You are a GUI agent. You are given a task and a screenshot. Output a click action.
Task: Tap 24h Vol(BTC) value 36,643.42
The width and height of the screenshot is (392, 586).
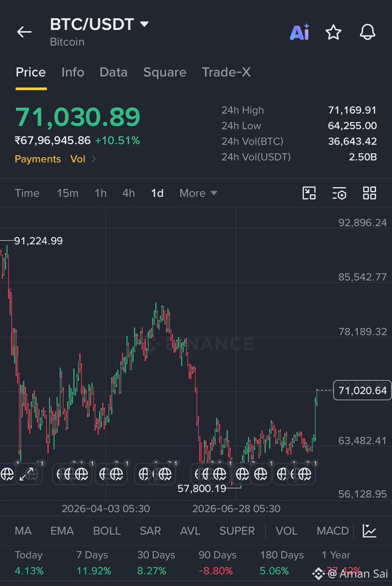click(x=352, y=141)
